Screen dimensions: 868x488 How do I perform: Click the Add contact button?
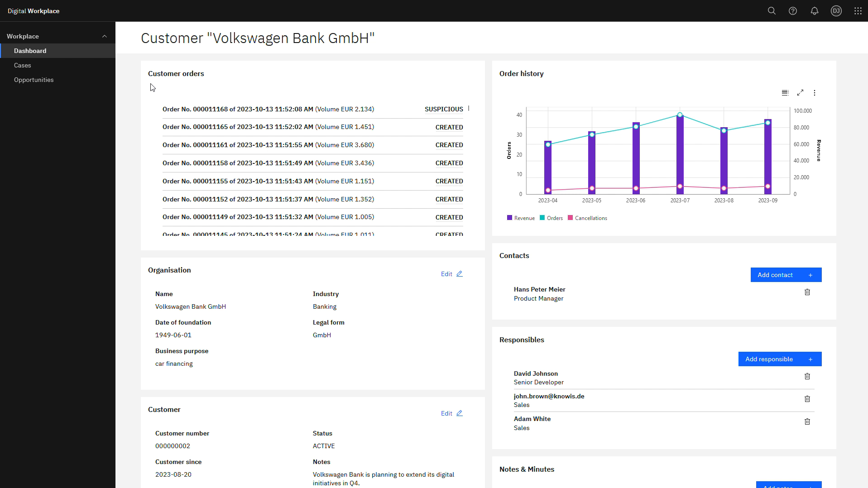click(786, 275)
